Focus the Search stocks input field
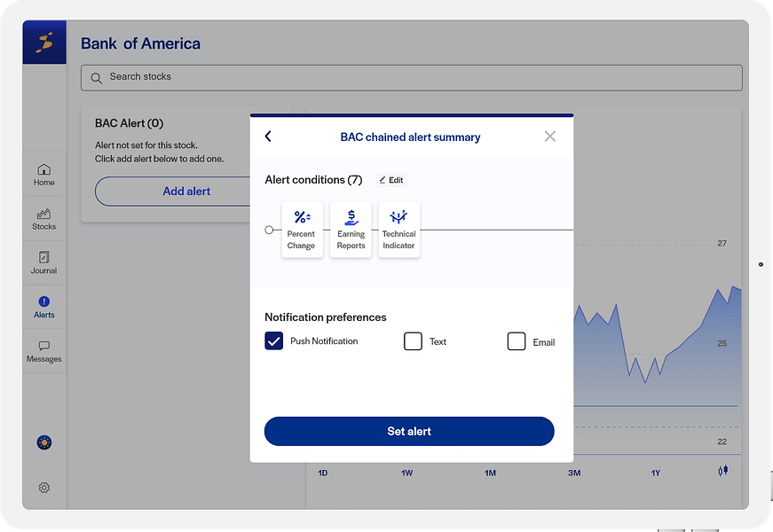Screen dimensions: 773x532 tap(411, 78)
